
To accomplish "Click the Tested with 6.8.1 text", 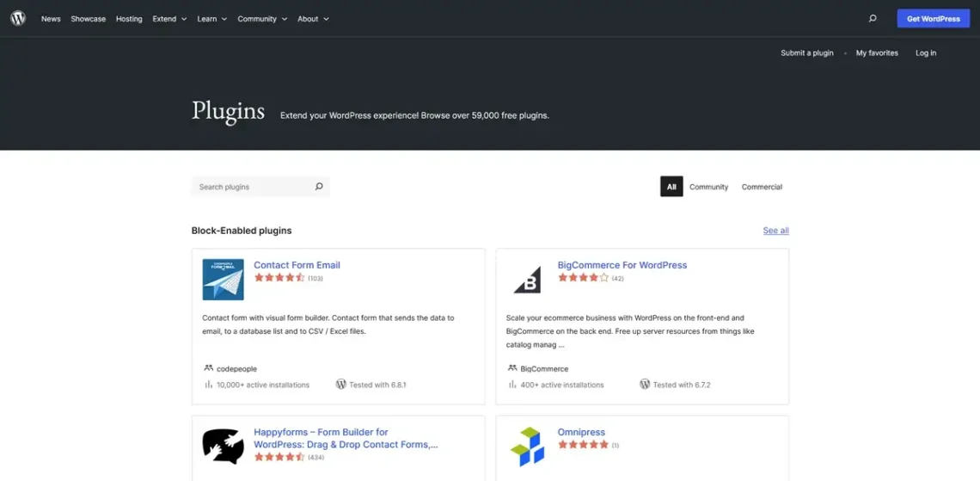I will click(377, 385).
